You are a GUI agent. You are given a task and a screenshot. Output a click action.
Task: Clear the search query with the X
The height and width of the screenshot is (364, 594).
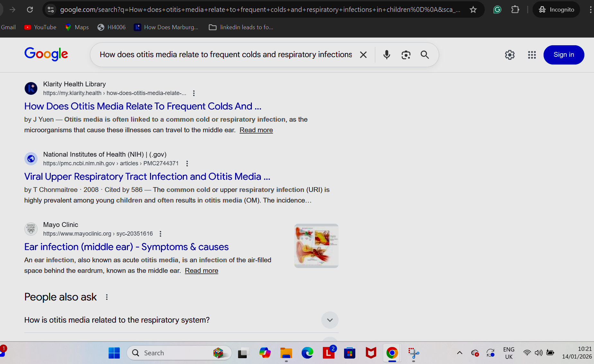(363, 55)
